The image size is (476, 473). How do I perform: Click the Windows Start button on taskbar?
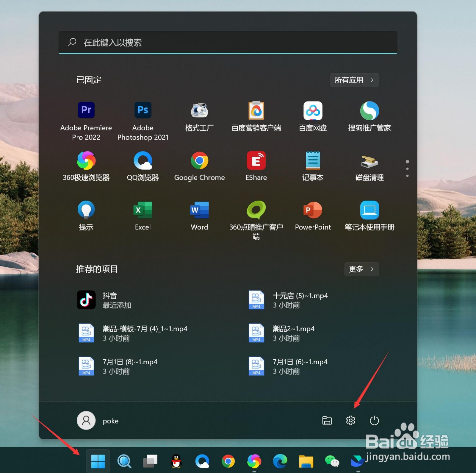pyautogui.click(x=98, y=461)
